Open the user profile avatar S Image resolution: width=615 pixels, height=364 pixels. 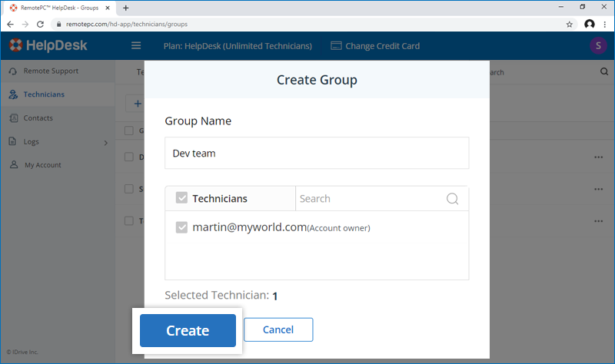click(x=597, y=45)
